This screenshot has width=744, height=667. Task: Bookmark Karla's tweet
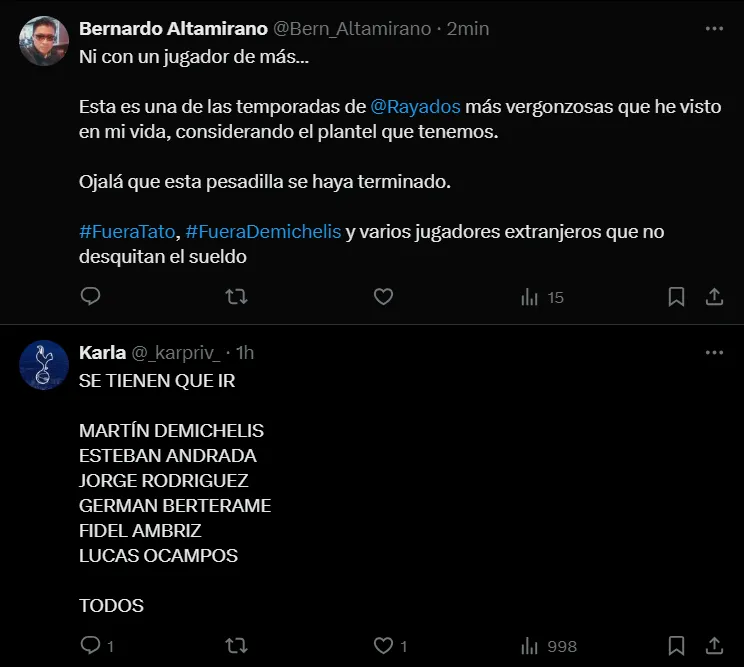point(676,646)
